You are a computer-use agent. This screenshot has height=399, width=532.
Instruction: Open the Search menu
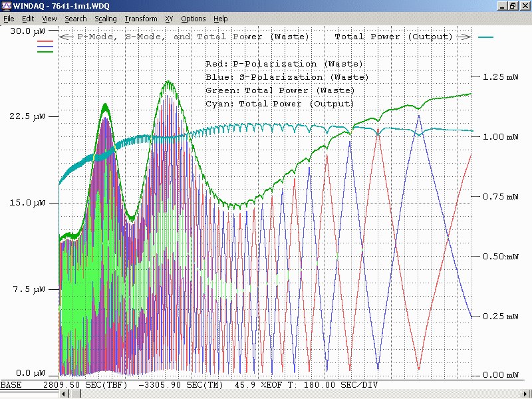tap(76, 19)
